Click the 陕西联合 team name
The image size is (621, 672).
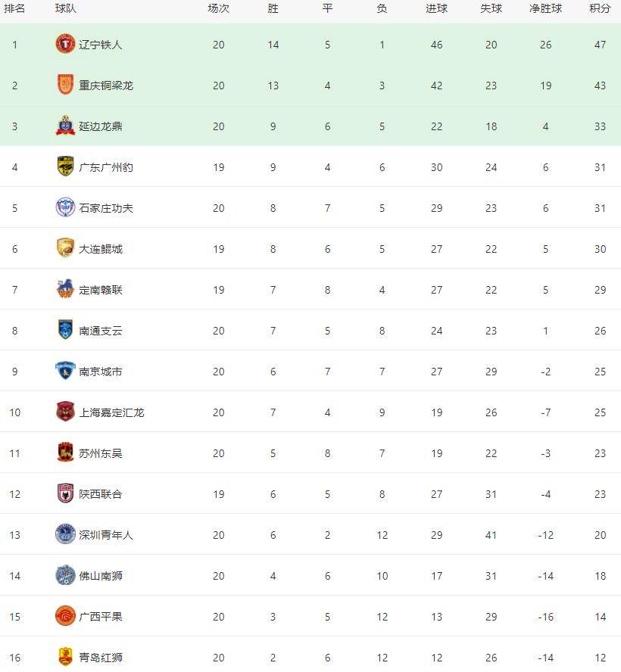click(x=101, y=493)
